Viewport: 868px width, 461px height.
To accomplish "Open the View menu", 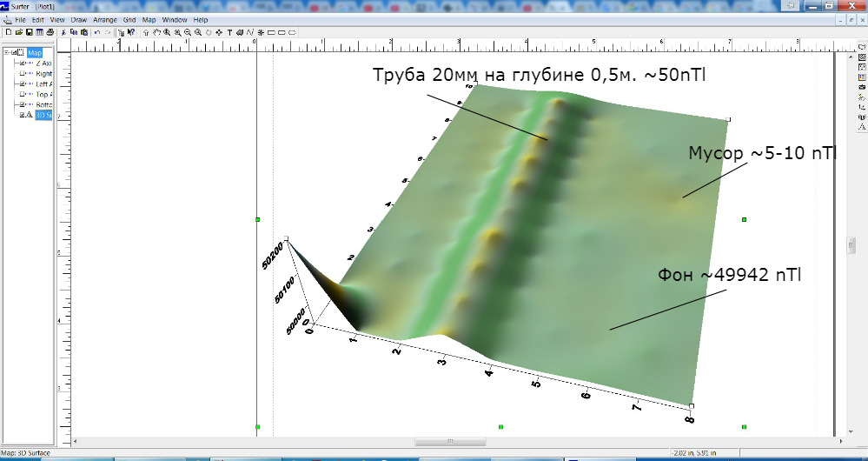I will [57, 20].
